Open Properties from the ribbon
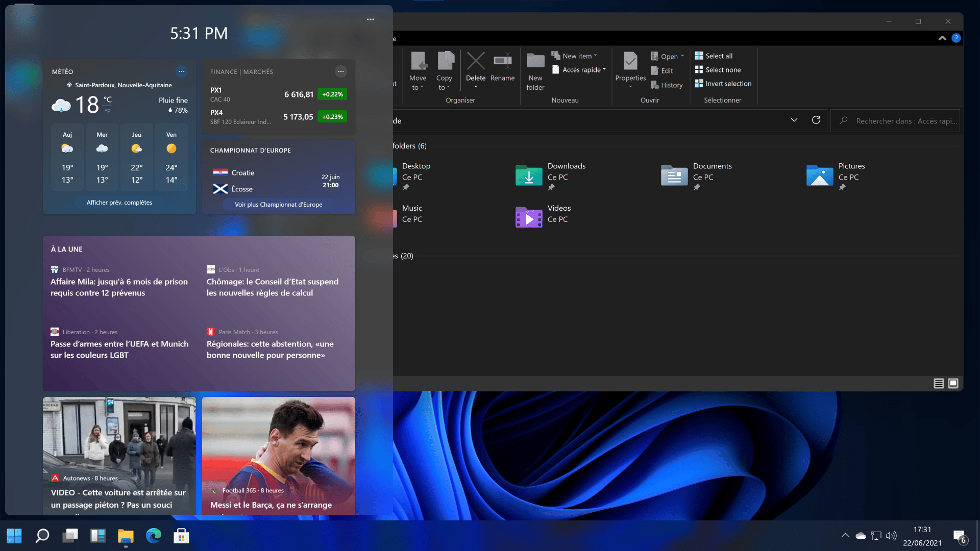Image resolution: width=980 pixels, height=551 pixels. (x=630, y=62)
